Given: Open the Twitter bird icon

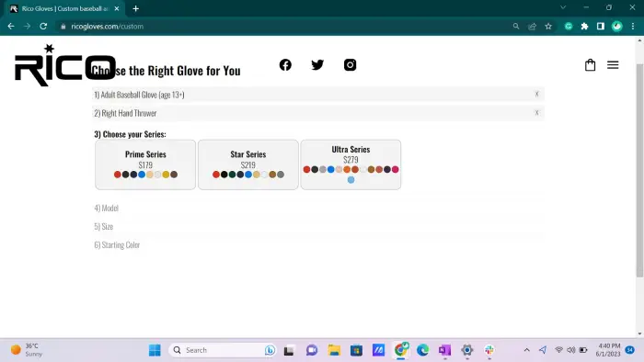Looking at the screenshot, I should point(317,65).
